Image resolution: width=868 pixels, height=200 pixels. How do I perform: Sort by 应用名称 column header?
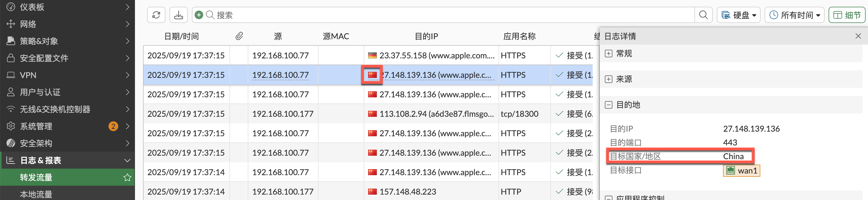pyautogui.click(x=519, y=36)
